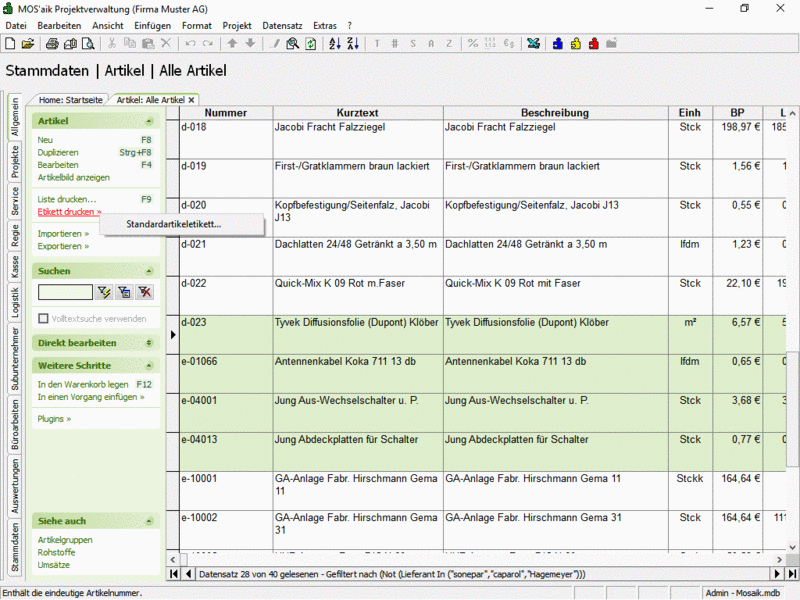Screen dimensions: 800x600
Task: Click the print preview magnifier icon
Action: 88,44
